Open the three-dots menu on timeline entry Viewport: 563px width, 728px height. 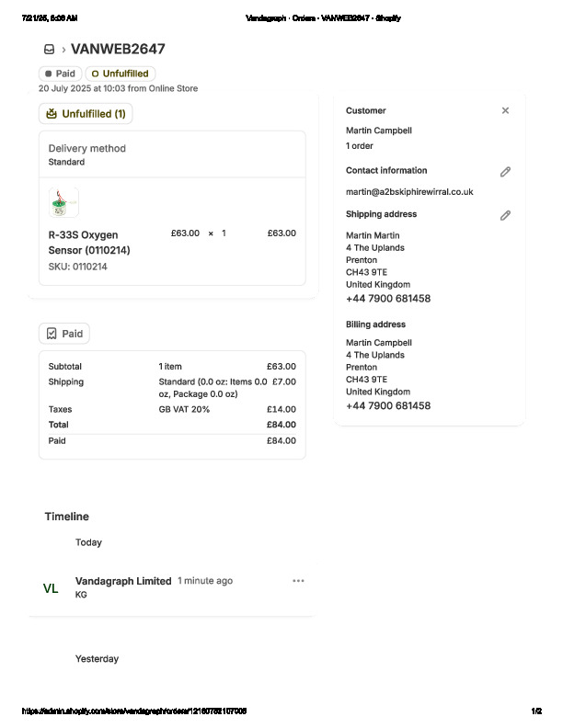pyautogui.click(x=298, y=581)
